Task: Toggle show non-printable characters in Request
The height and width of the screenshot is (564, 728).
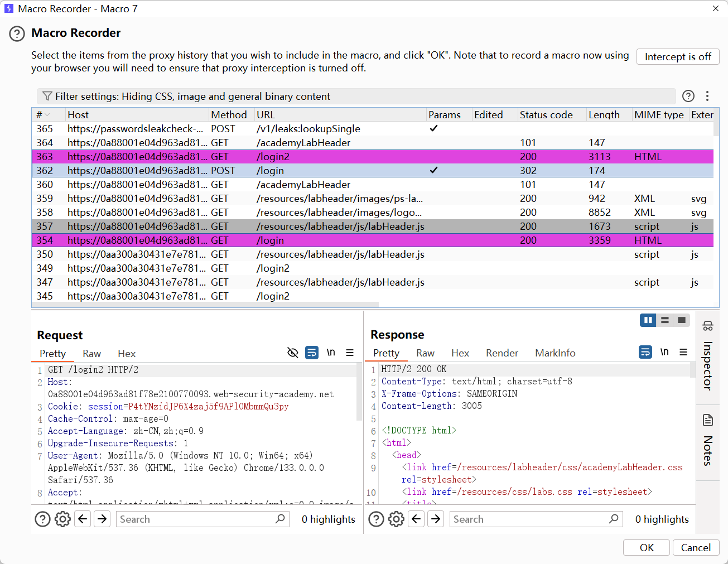Action: click(331, 353)
